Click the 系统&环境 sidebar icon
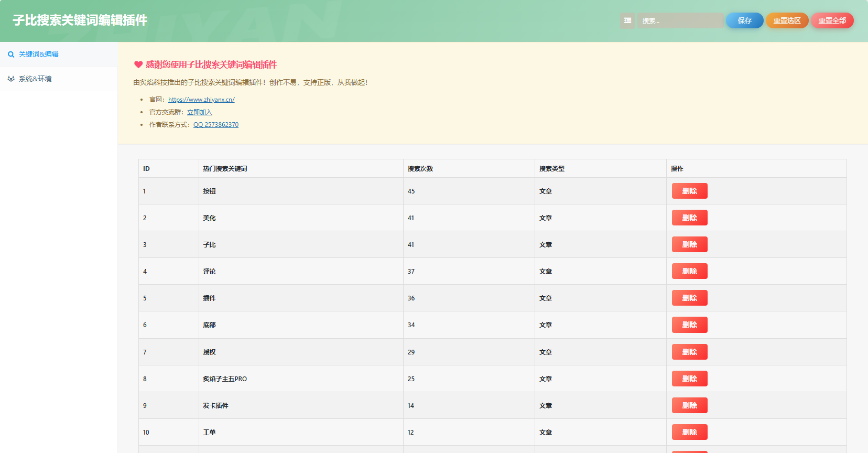Screen dimensions: 868x453 point(11,79)
